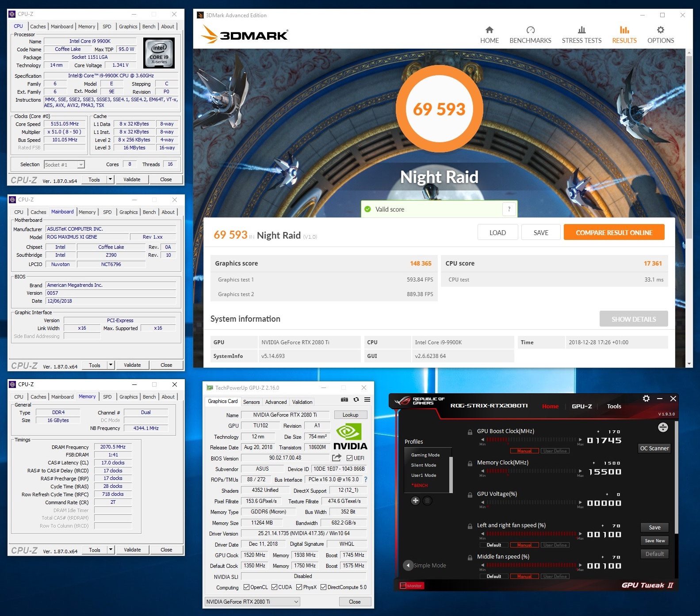This screenshot has height=616, width=700.
Task: Add a new profile with plus icon
Action: (415, 501)
